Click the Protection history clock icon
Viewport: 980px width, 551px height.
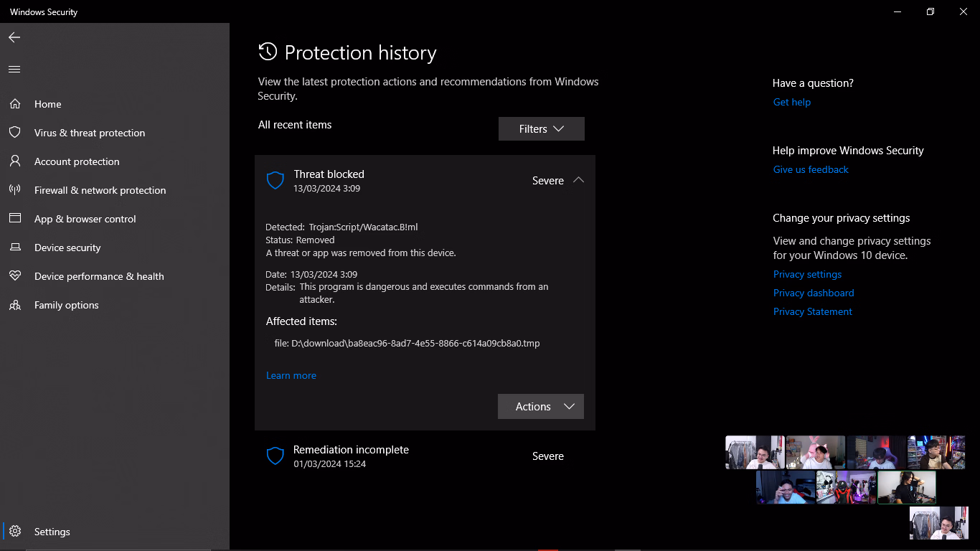point(268,52)
